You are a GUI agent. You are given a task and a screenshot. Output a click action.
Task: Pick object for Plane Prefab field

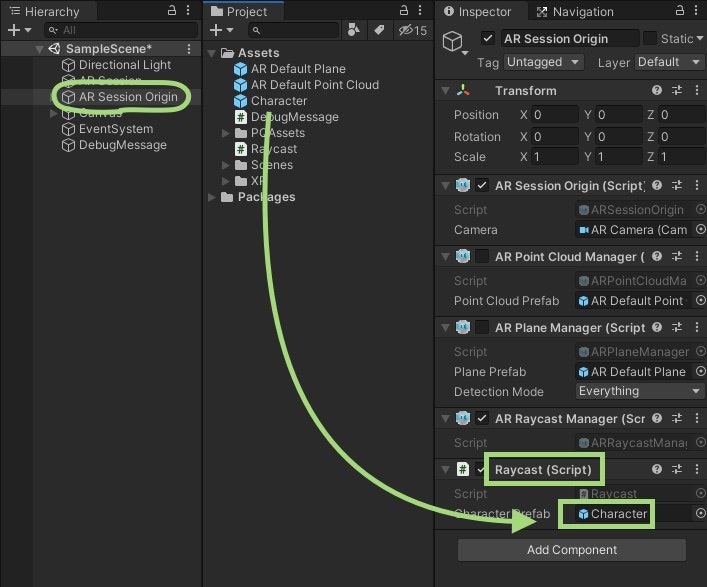(x=700, y=371)
